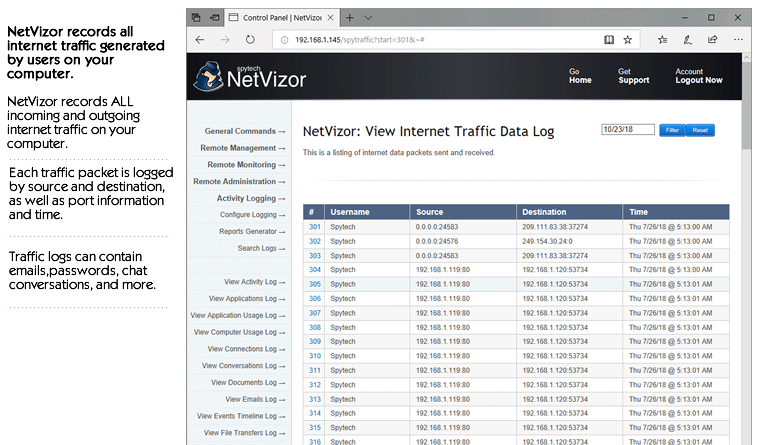
Task: Show tab previews chevron
Action: (x=368, y=18)
